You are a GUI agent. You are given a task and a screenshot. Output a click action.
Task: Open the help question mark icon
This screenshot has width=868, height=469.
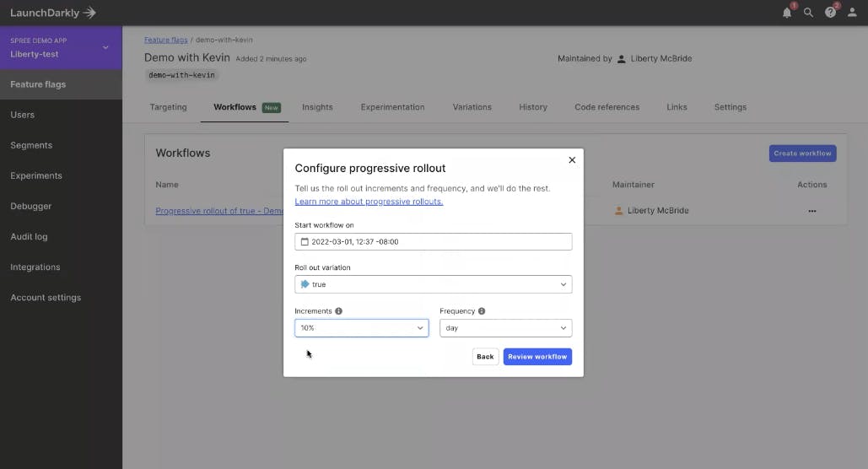tap(830, 13)
